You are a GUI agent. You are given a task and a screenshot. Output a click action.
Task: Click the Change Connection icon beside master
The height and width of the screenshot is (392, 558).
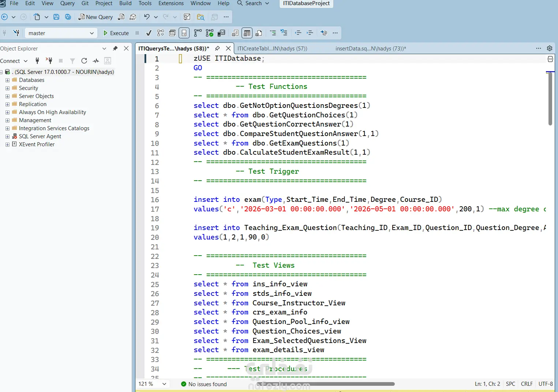(x=16, y=33)
